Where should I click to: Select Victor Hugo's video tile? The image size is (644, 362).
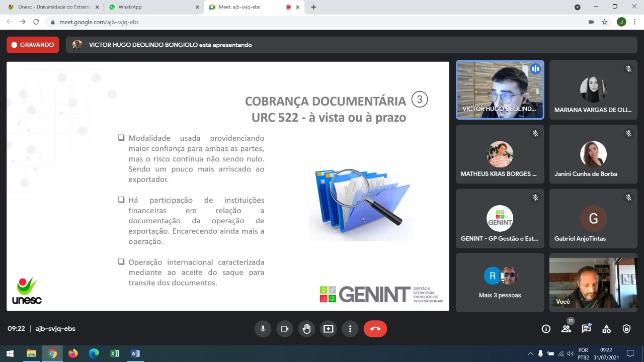pos(500,89)
